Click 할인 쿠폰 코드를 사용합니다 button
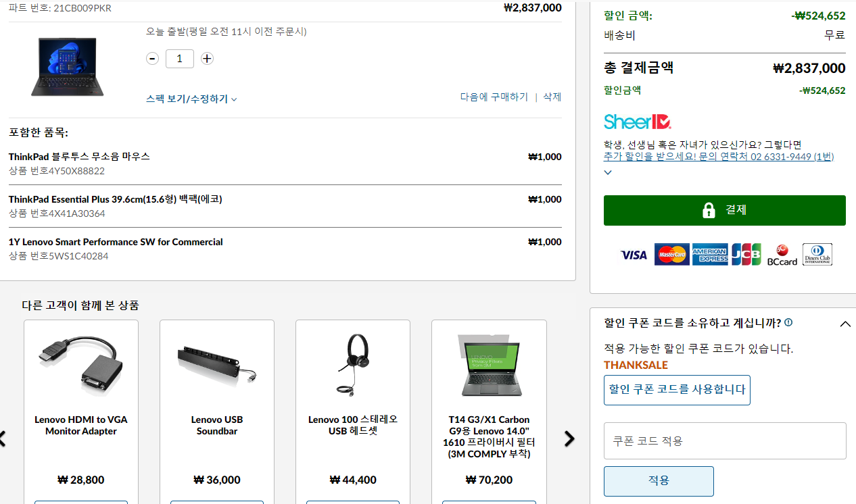This screenshot has height=504, width=856. pyautogui.click(x=677, y=390)
